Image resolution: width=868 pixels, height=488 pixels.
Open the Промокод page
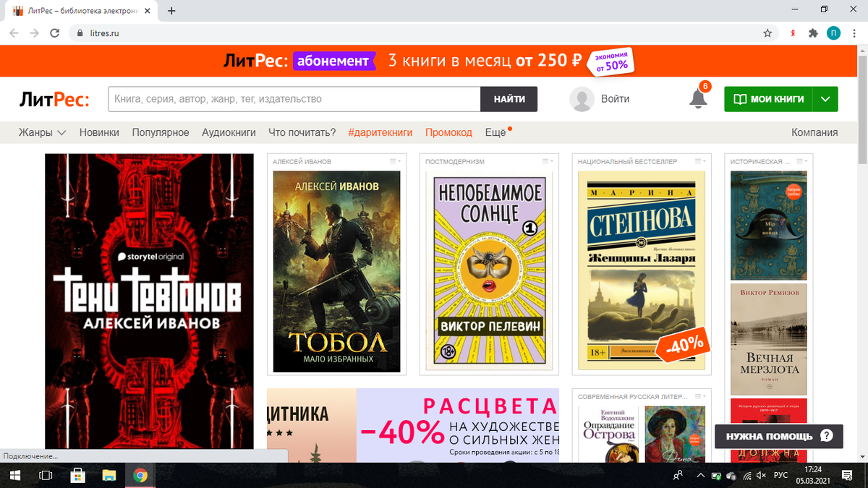[x=448, y=132]
